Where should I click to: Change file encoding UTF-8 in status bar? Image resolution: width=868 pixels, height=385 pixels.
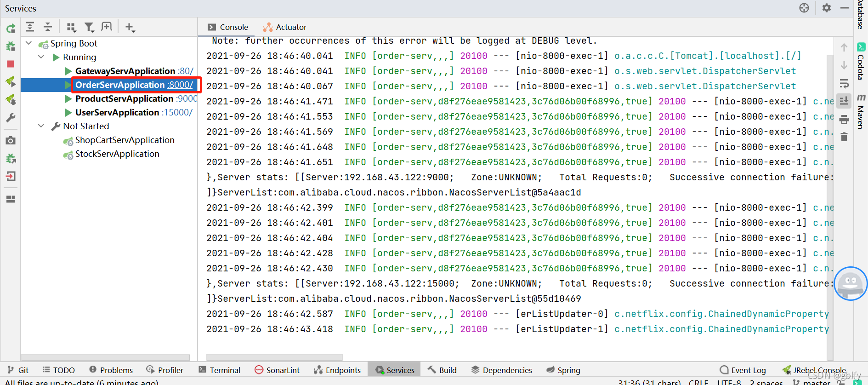pos(729,382)
